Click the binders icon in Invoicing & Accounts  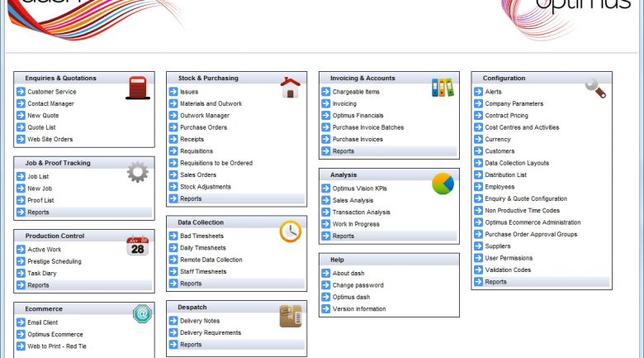(443, 88)
